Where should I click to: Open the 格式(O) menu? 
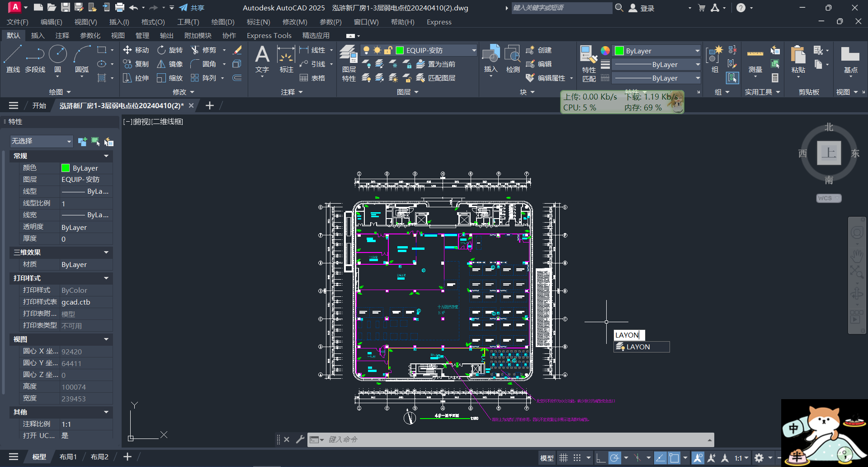point(153,22)
